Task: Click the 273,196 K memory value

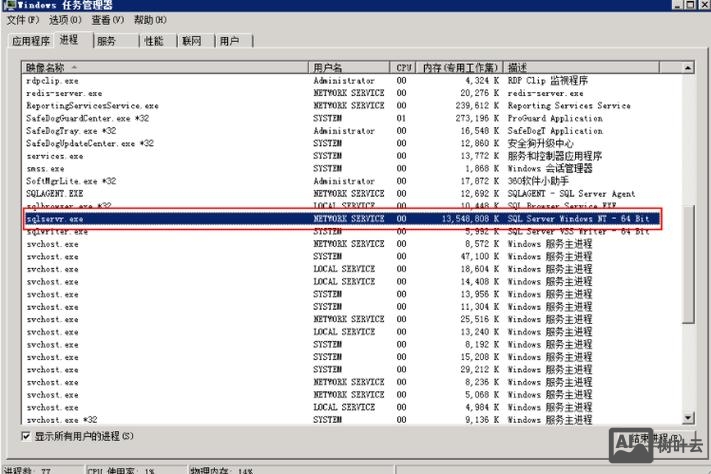Action: [477, 118]
